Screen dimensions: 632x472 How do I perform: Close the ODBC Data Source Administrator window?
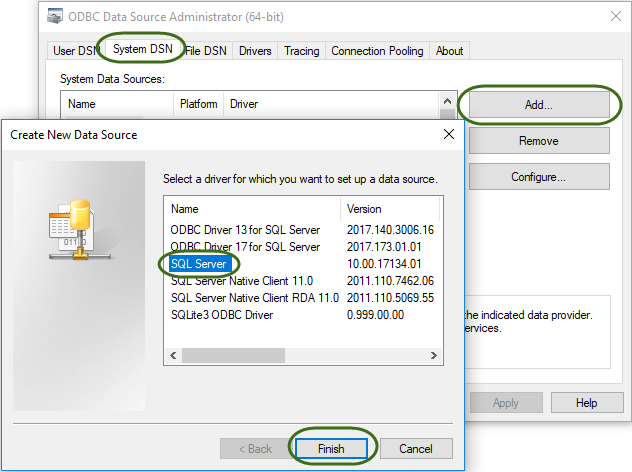(615, 17)
